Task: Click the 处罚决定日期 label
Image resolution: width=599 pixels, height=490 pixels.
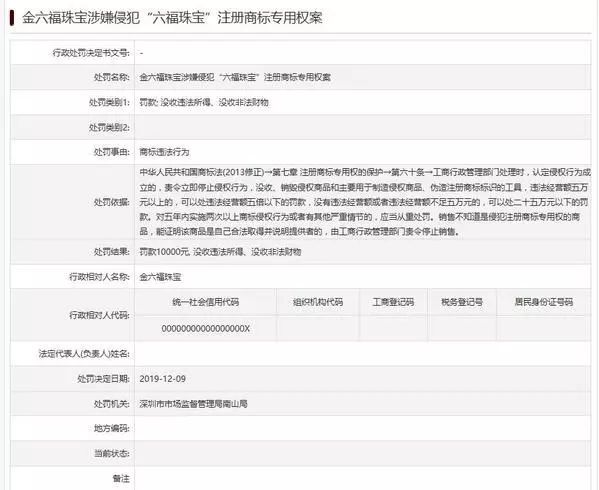Action: coord(103,378)
